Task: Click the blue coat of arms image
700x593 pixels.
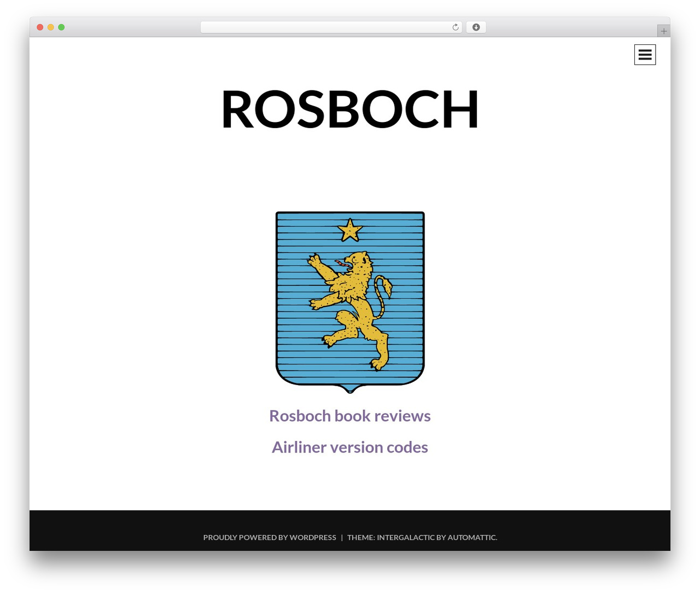Action: point(350,302)
